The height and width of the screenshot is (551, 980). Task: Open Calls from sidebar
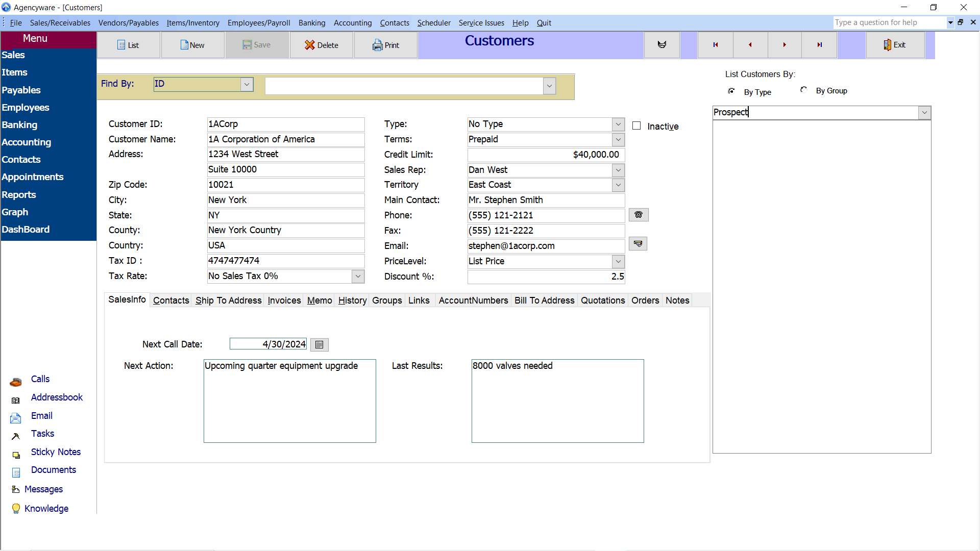click(x=40, y=379)
